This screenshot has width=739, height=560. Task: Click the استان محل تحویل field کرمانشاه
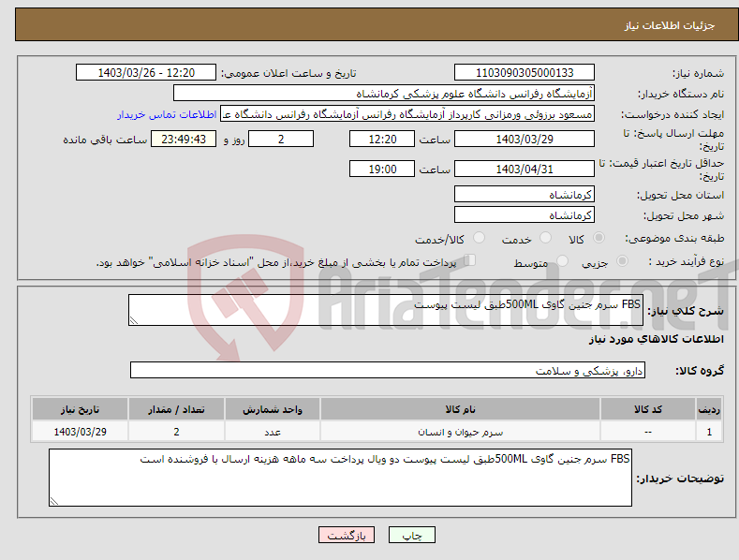525,194
